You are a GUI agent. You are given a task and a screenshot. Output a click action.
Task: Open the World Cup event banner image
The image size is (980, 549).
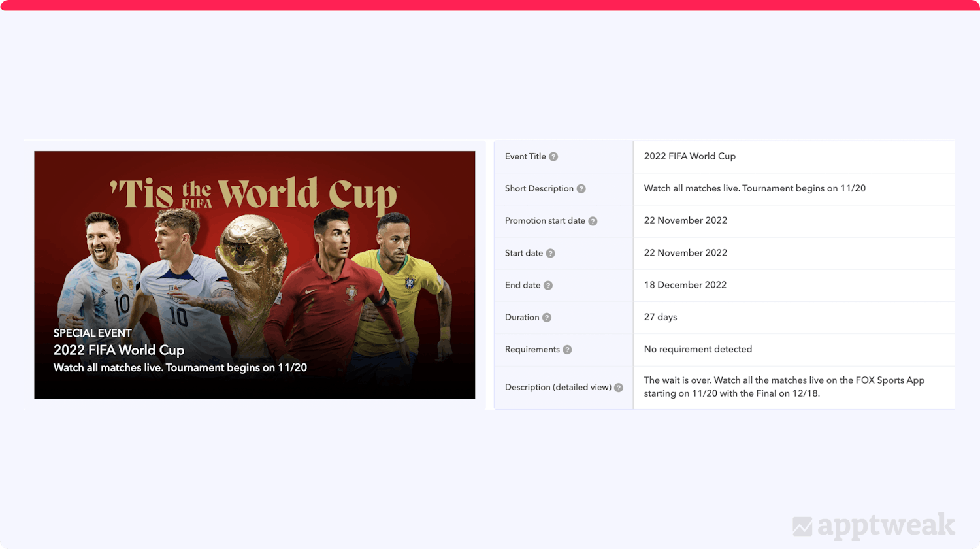point(255,274)
